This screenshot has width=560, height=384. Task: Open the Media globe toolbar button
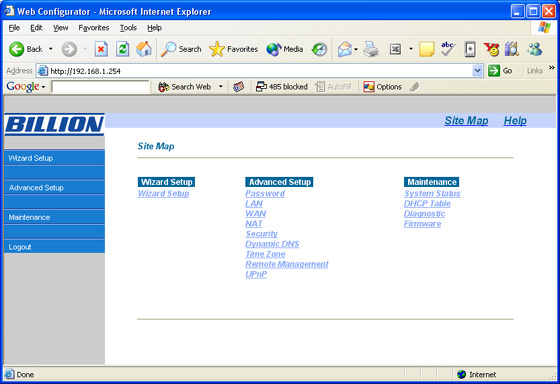[x=285, y=49]
